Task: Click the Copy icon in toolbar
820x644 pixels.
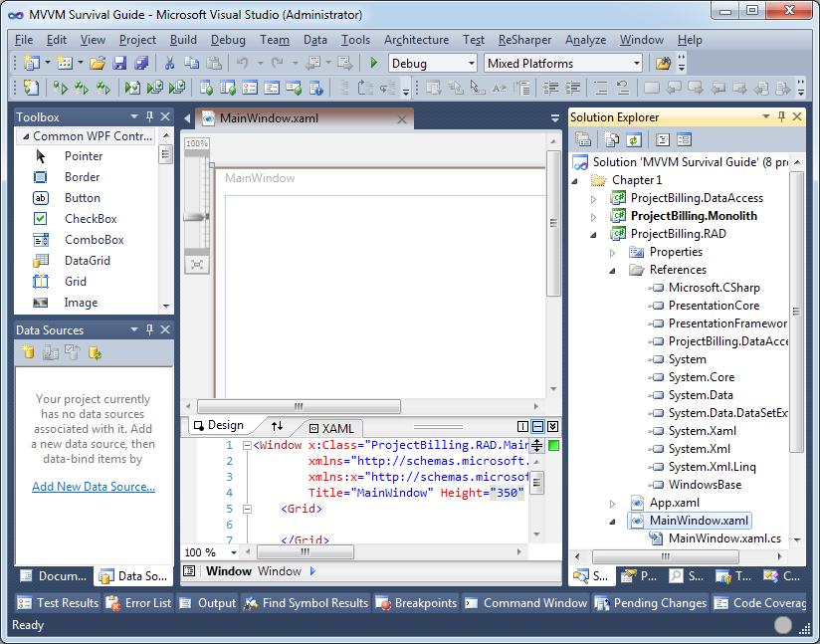Action: pyautogui.click(x=191, y=64)
